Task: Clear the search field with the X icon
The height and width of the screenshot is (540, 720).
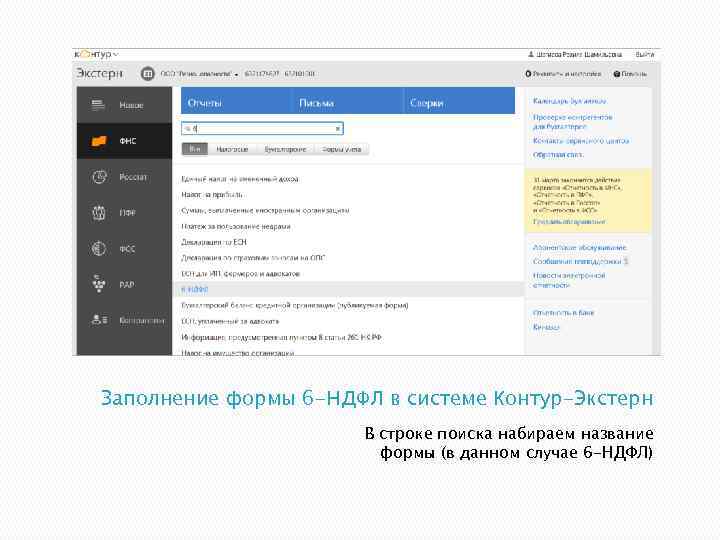Action: point(338,129)
